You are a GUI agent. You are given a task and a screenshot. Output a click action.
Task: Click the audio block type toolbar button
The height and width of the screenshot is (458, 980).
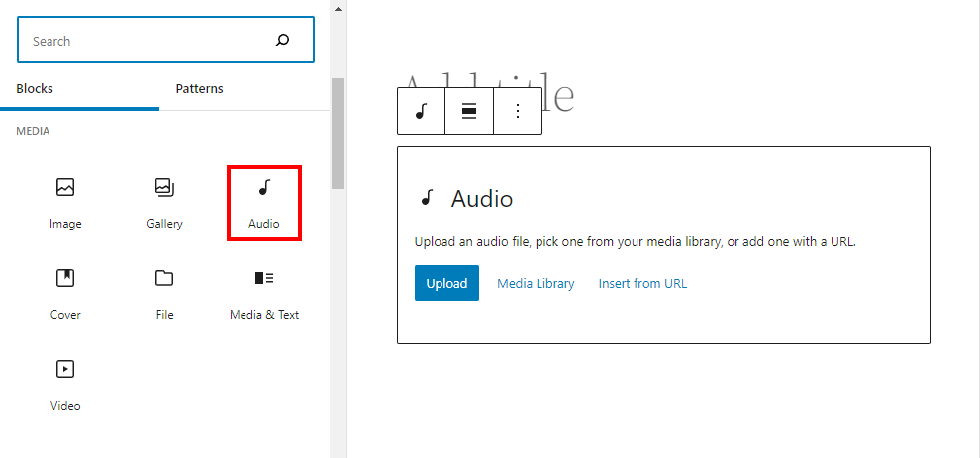(x=421, y=111)
